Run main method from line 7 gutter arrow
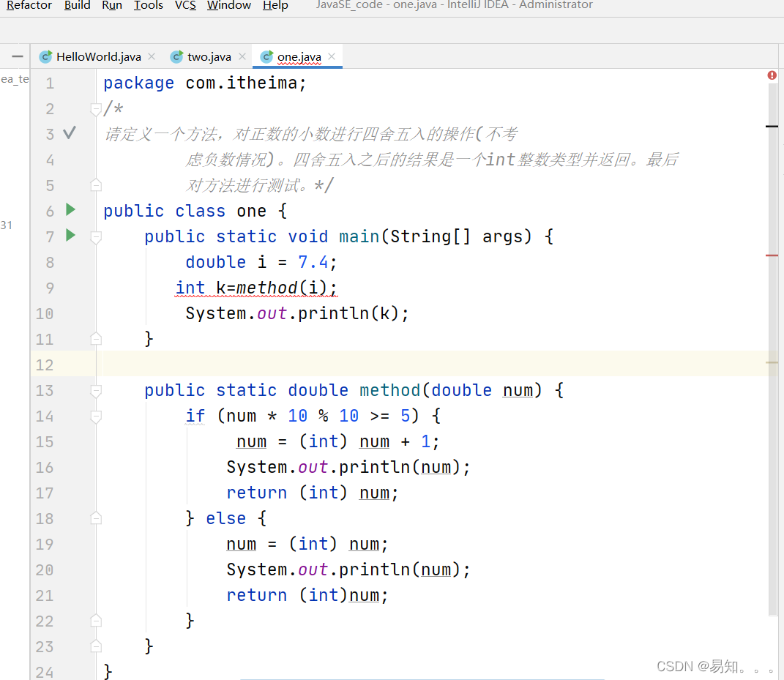The width and height of the screenshot is (784, 680). (x=70, y=235)
